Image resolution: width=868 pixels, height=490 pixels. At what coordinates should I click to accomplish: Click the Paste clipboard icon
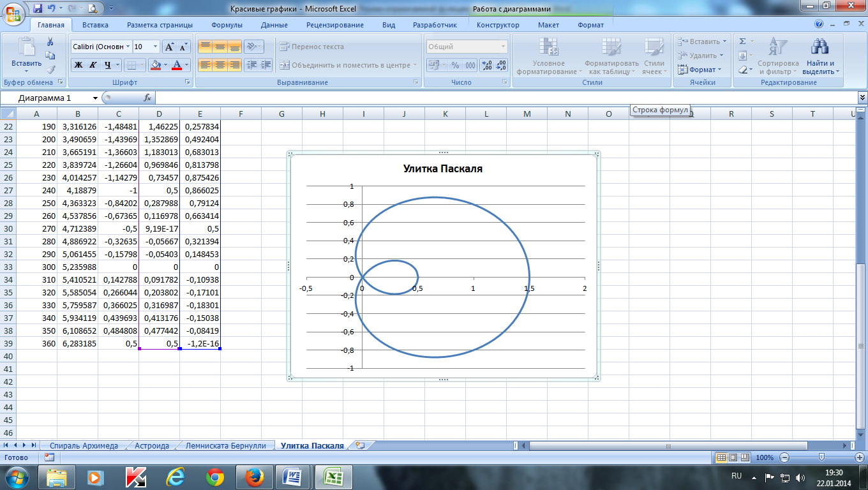pos(27,47)
